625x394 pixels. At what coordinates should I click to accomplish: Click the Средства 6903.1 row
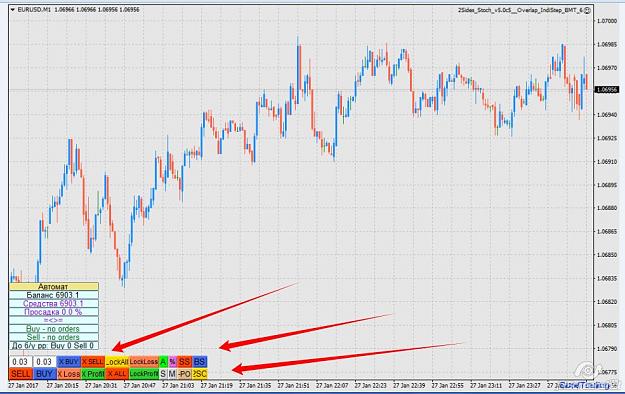click(x=54, y=303)
